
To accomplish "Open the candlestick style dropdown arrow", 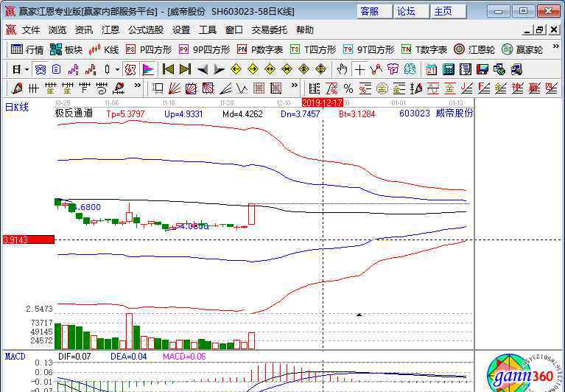I will [x=117, y=69].
